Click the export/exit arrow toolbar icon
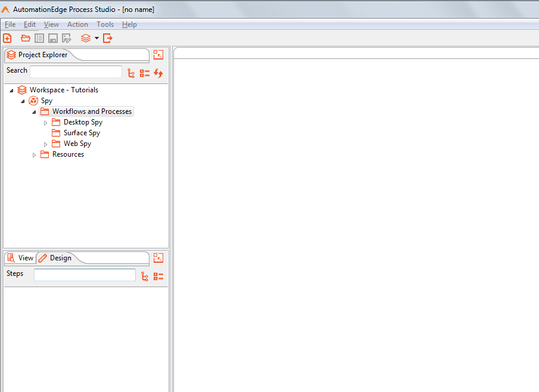 [x=108, y=38]
